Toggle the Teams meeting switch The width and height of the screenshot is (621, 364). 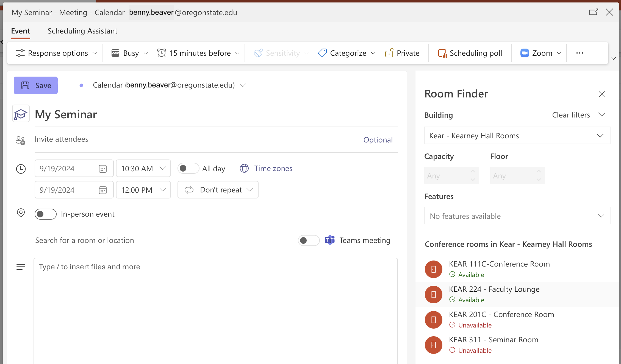pyautogui.click(x=309, y=240)
